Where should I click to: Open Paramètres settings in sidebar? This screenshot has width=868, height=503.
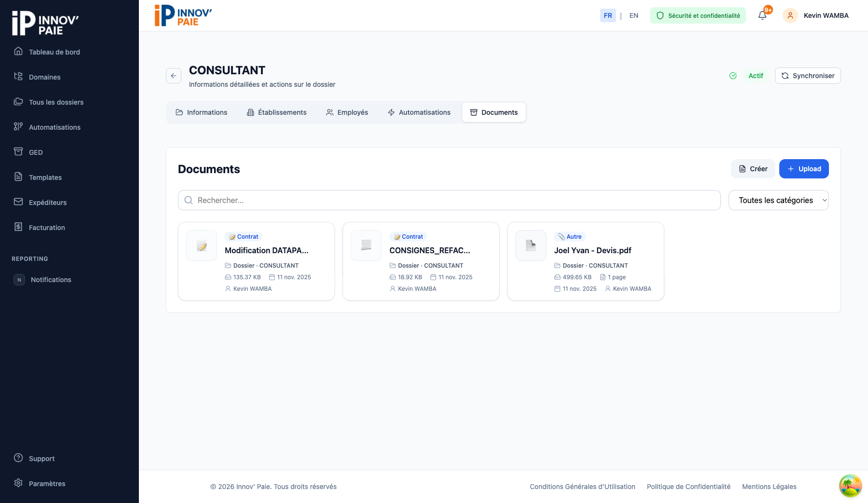pos(47,484)
